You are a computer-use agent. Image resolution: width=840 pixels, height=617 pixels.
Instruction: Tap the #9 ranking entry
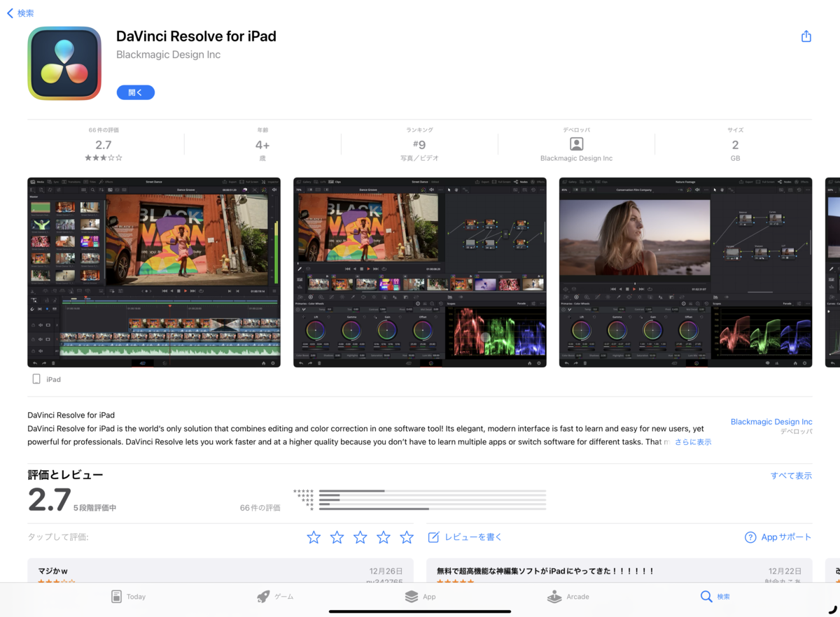(419, 145)
